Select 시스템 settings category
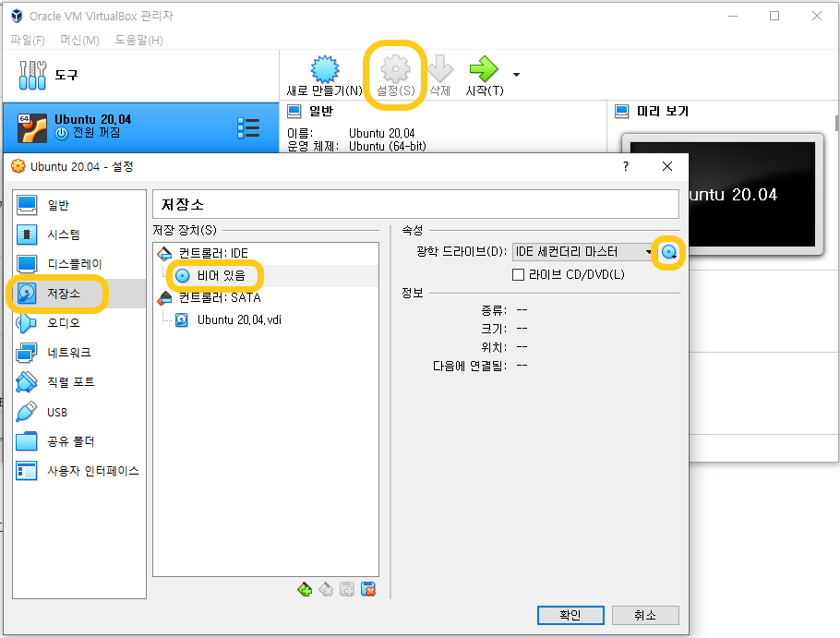This screenshot has height=638, width=840. (x=79, y=235)
